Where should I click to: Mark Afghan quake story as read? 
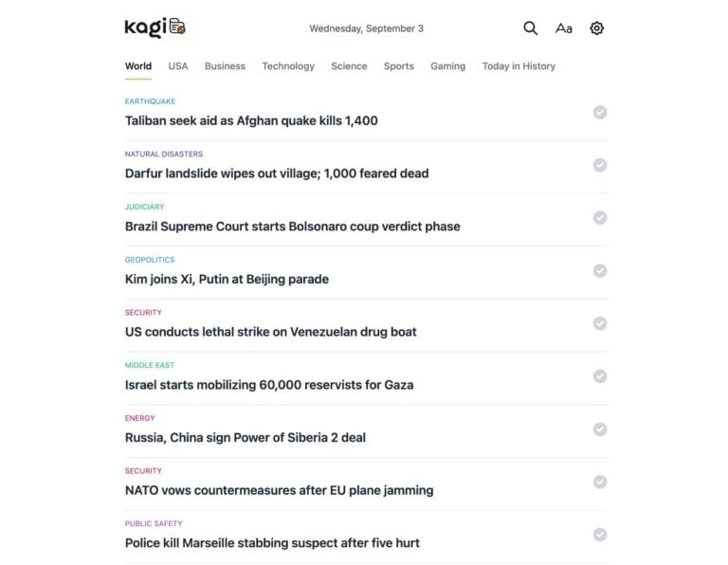600,113
